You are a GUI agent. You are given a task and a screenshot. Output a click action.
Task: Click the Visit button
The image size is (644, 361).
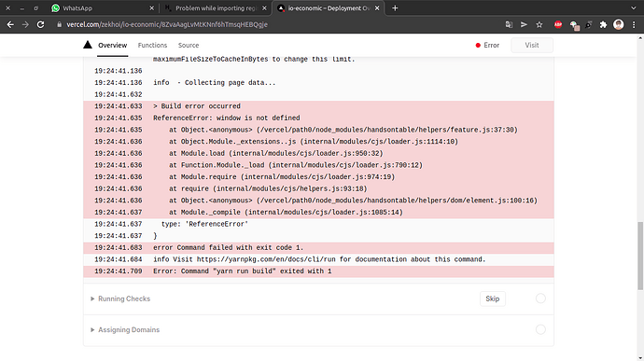coord(532,45)
